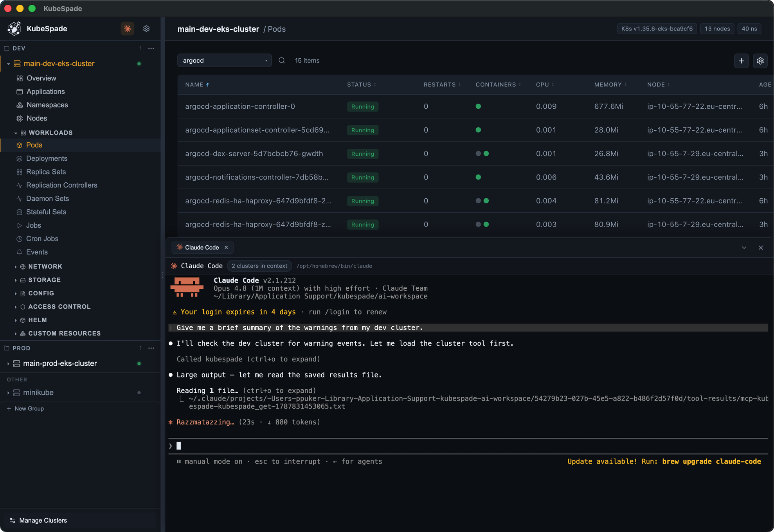This screenshot has width=774, height=532.
Task: Select main-prod-eks-cluster in sidebar
Action: tap(60, 363)
